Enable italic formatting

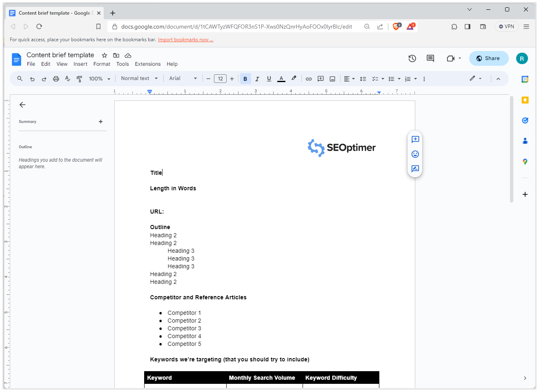pos(257,78)
